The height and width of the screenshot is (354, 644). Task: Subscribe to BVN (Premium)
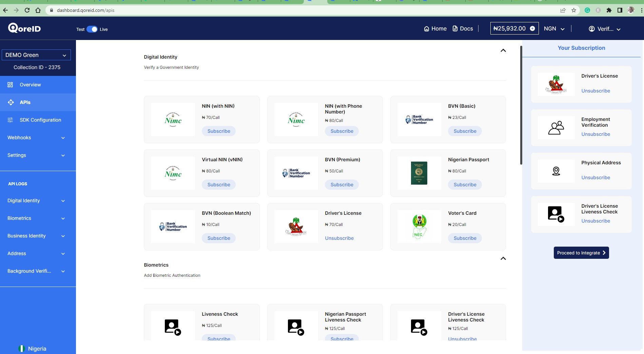[x=342, y=185]
